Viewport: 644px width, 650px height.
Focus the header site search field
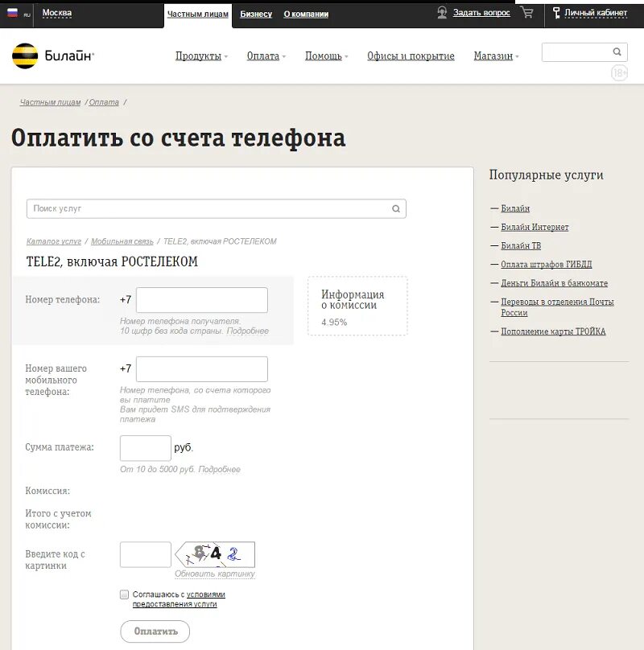tap(584, 52)
